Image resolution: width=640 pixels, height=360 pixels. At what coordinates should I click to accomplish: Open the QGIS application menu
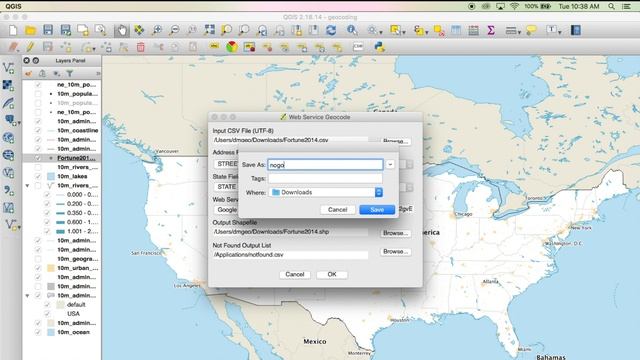[x=13, y=6]
